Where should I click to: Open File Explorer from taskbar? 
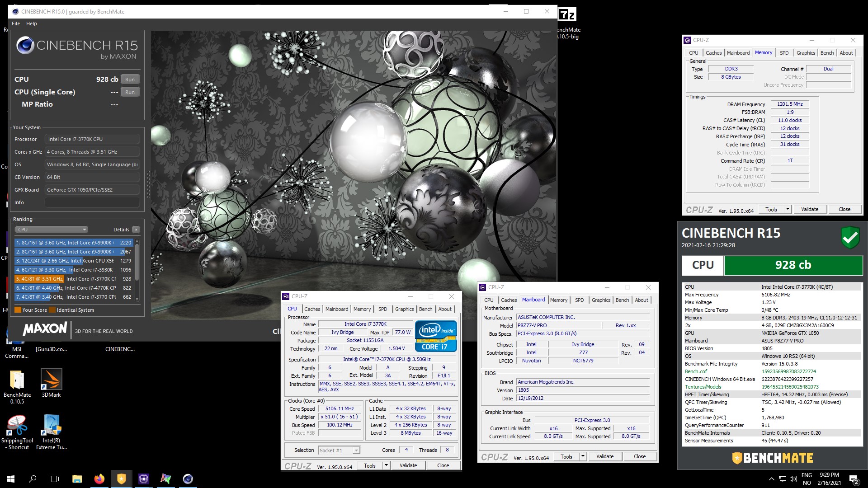click(x=77, y=479)
